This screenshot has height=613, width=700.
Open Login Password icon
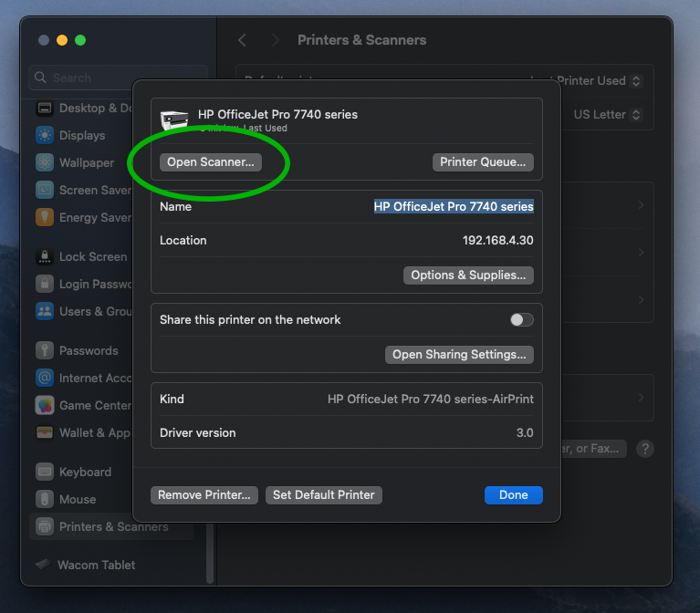pyautogui.click(x=45, y=284)
